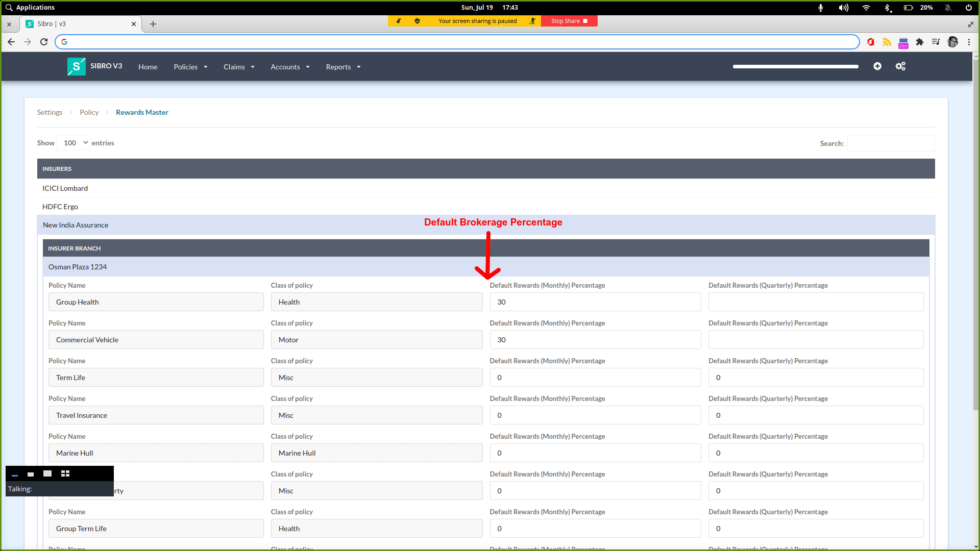The width and height of the screenshot is (980, 551).
Task: Click the plus add icon in navbar
Action: tap(877, 66)
